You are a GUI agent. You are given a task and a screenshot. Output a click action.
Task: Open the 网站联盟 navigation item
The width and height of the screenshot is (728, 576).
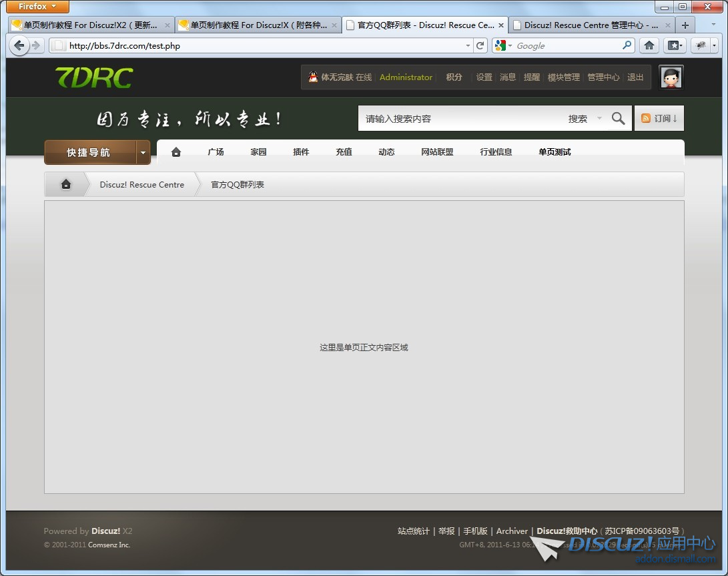437,152
